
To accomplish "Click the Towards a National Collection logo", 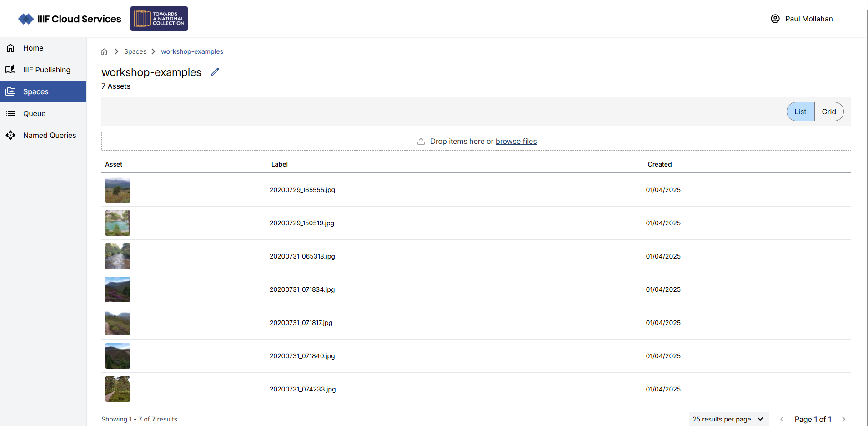I will pyautogui.click(x=159, y=19).
